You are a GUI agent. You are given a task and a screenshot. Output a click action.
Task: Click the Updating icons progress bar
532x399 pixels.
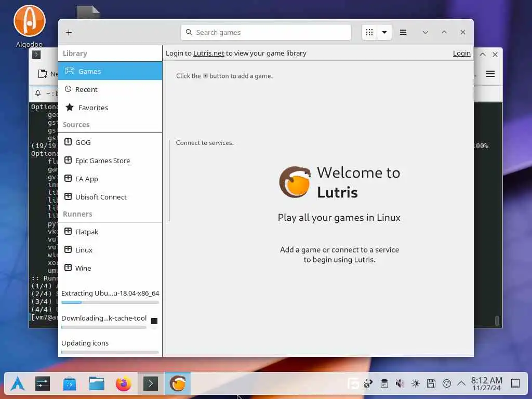pos(110,352)
